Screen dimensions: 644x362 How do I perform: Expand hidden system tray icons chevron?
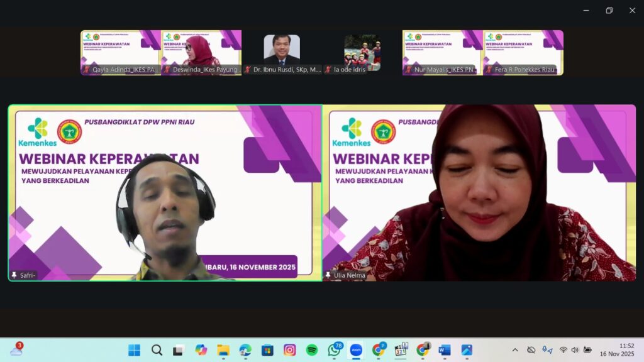pos(515,350)
